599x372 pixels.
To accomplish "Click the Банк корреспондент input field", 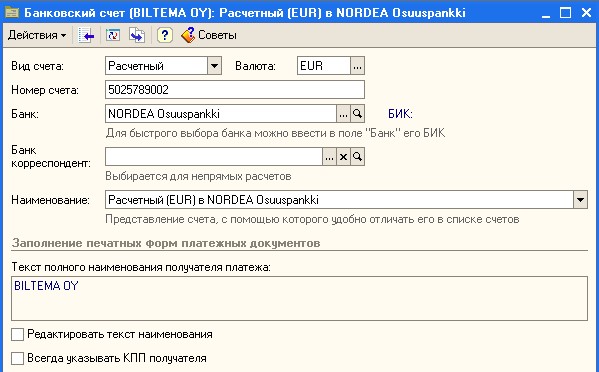I will tap(214, 157).
